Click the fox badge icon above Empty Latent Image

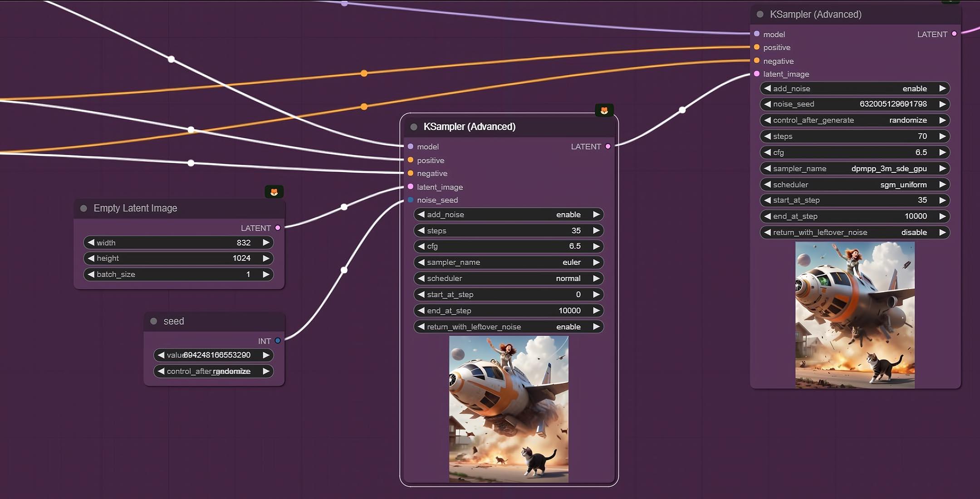pos(274,192)
